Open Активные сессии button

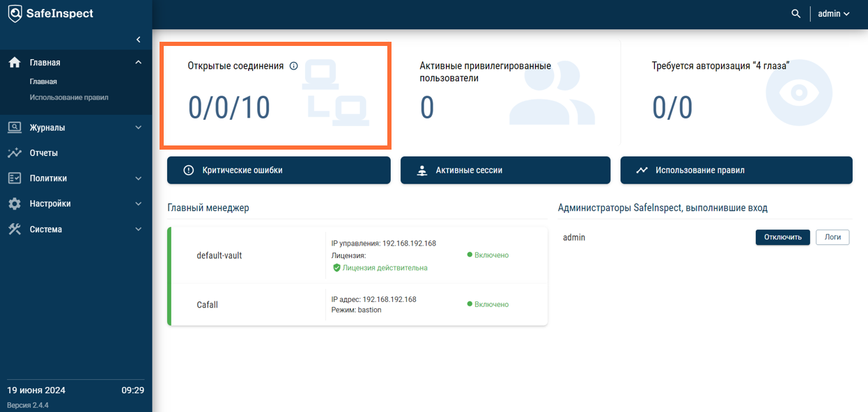click(505, 170)
